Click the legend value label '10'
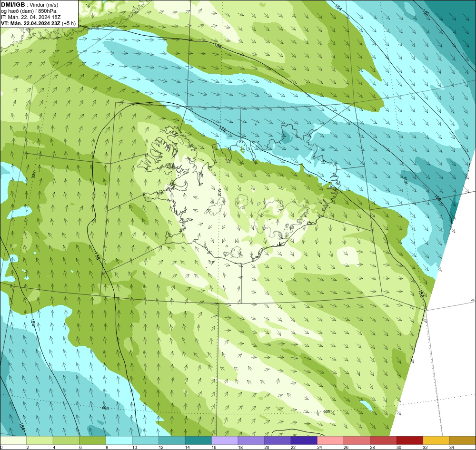 click(135, 447)
